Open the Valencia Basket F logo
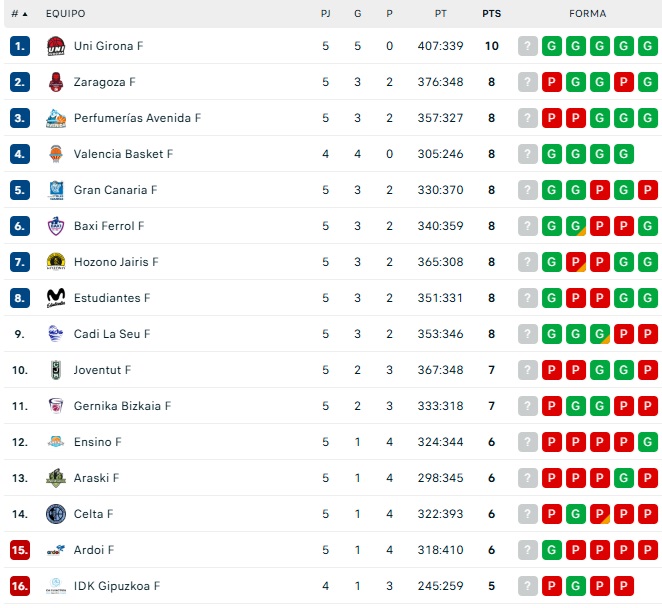The height and width of the screenshot is (608, 662). pyautogui.click(x=56, y=154)
